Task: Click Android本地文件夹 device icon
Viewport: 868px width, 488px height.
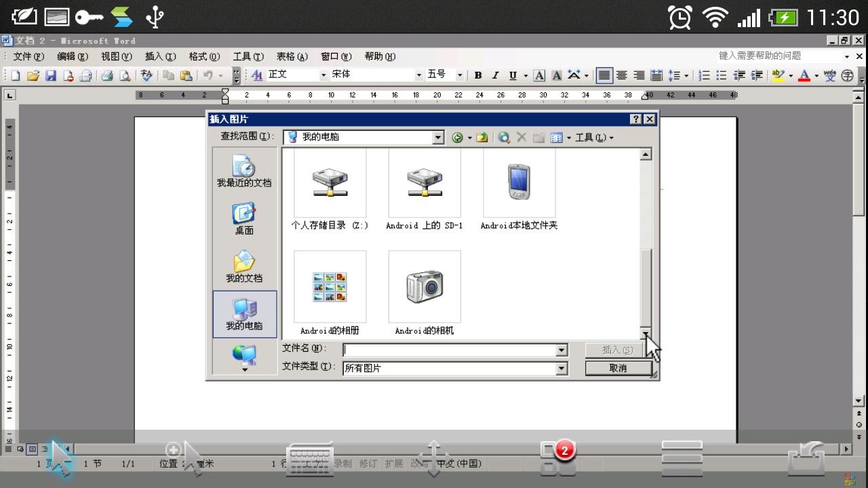Action: click(x=519, y=183)
